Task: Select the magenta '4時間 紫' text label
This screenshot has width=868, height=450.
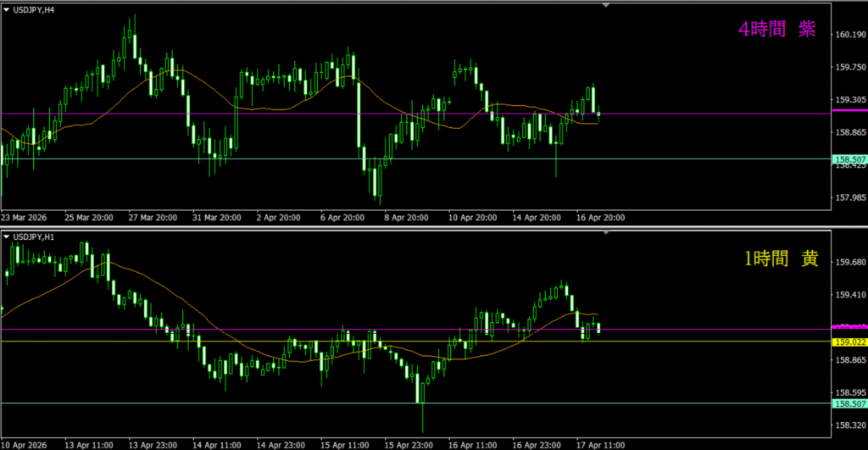Action: (x=776, y=30)
